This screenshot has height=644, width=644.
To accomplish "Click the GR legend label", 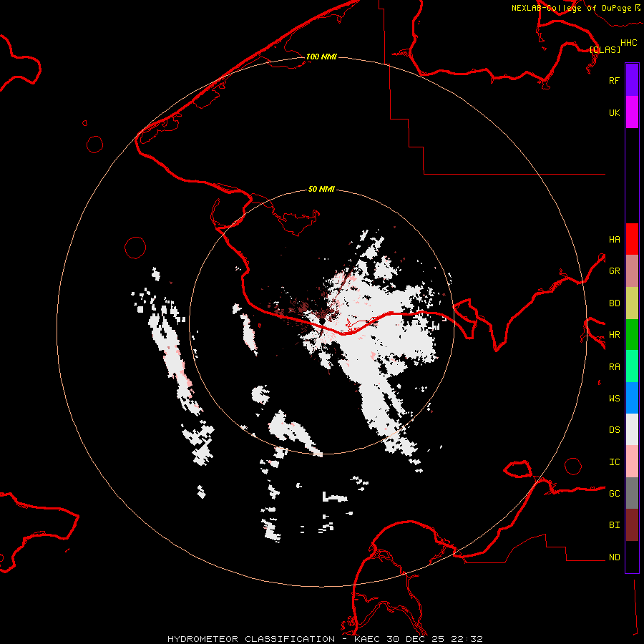I will pyautogui.click(x=614, y=270).
